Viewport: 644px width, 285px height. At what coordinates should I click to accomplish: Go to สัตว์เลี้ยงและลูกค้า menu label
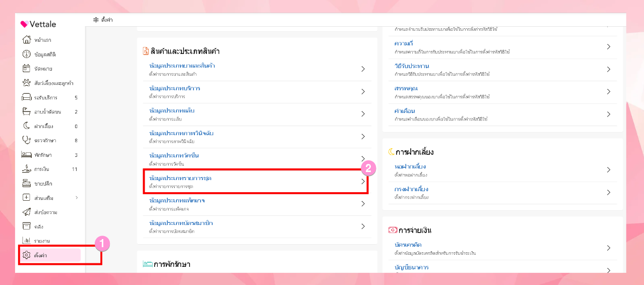click(x=54, y=83)
